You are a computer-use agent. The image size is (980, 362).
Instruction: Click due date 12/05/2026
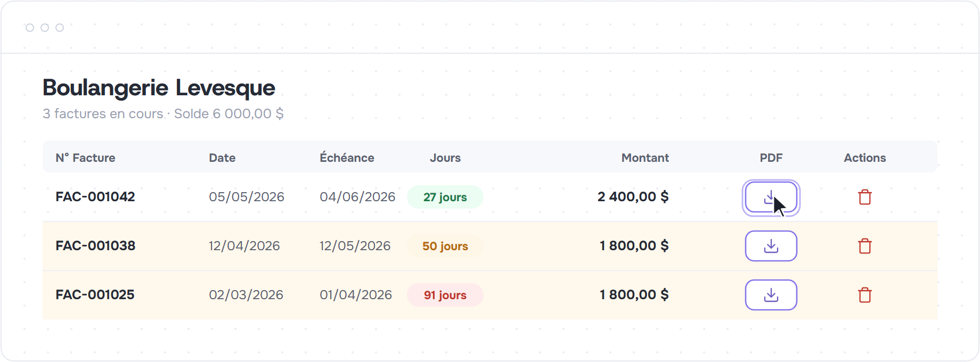tap(355, 246)
